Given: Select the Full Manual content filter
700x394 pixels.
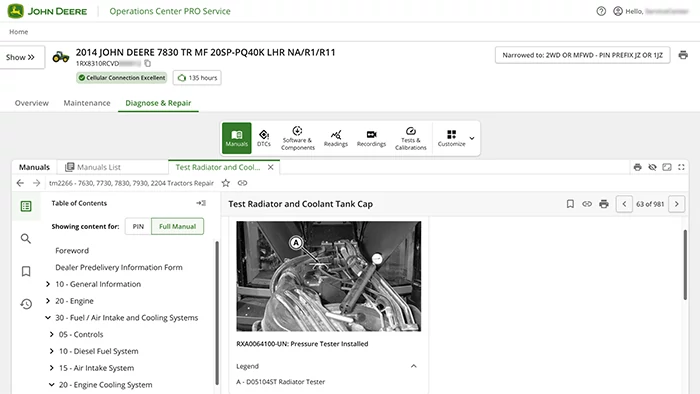Looking at the screenshot, I should (178, 226).
